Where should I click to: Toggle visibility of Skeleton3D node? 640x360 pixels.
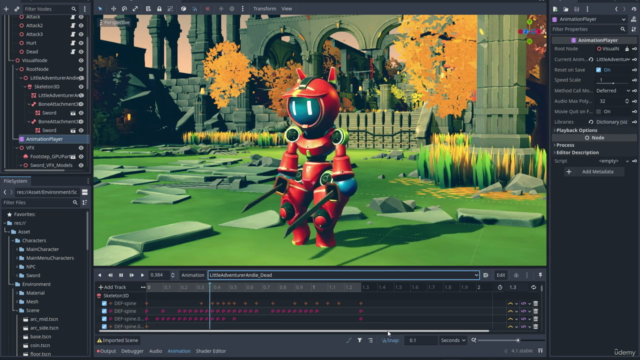(x=81, y=87)
